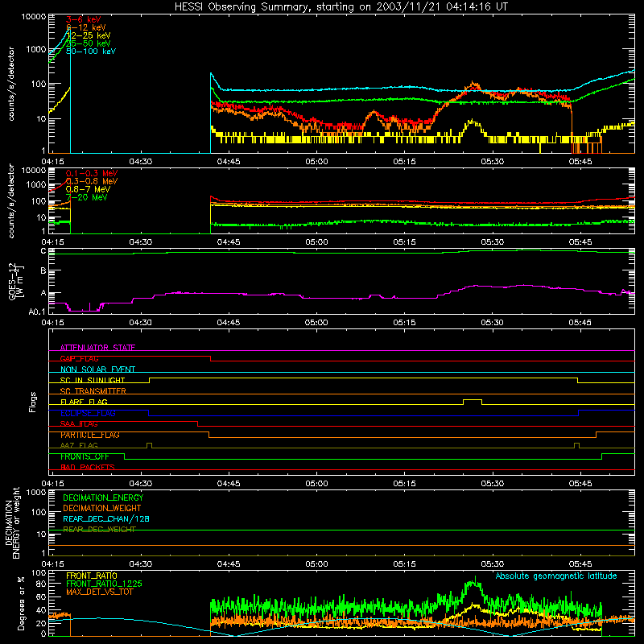Click the orange X-ray peak near 05:27
Screen dimensions: 644x644
tap(475, 86)
